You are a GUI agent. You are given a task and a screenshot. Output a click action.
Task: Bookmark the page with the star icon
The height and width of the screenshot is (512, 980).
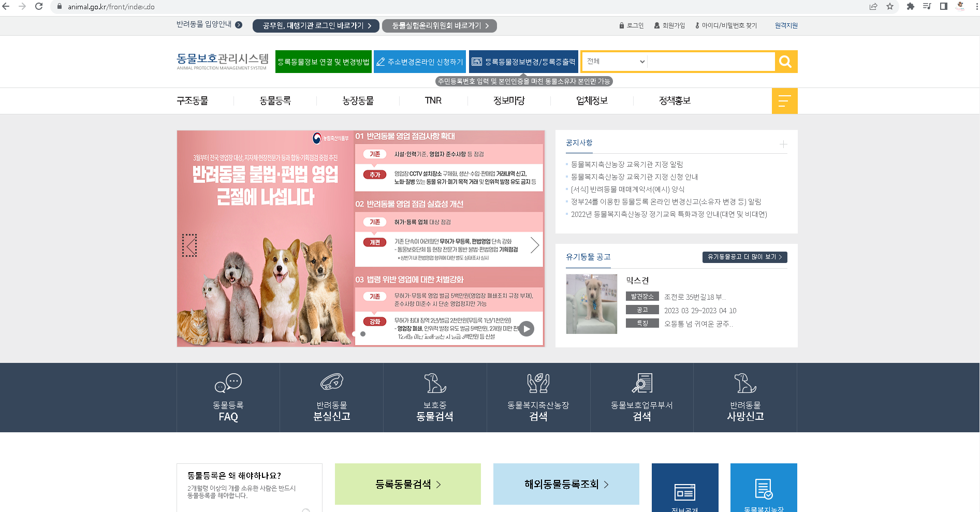(890, 7)
